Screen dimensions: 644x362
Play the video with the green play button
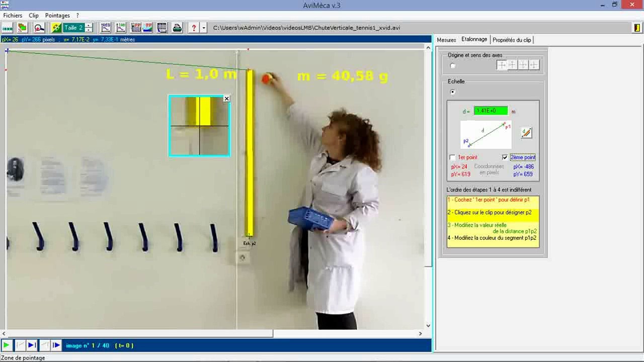[x=7, y=345]
